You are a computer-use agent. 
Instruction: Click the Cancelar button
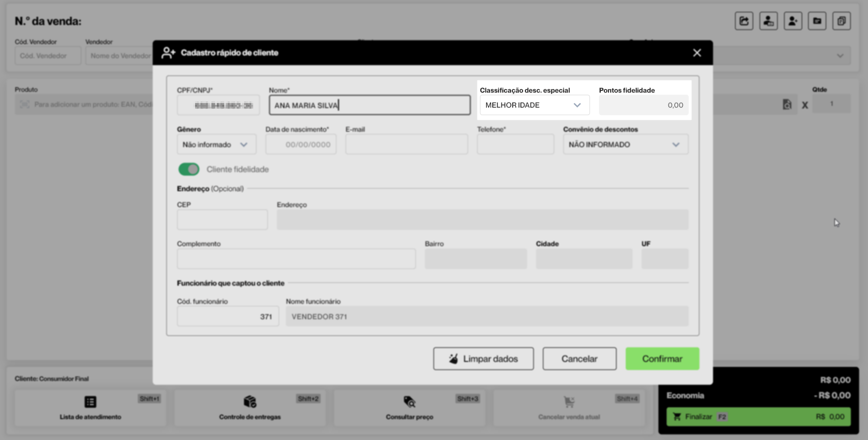579,359
